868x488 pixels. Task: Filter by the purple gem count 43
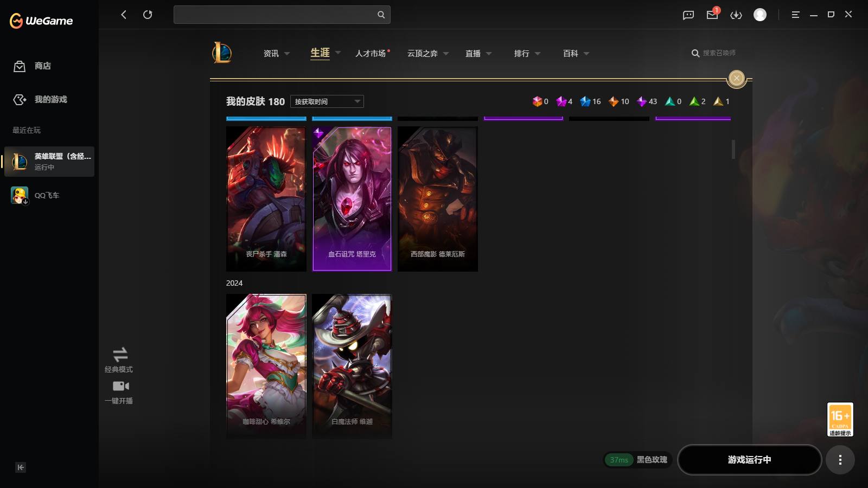[x=647, y=101]
